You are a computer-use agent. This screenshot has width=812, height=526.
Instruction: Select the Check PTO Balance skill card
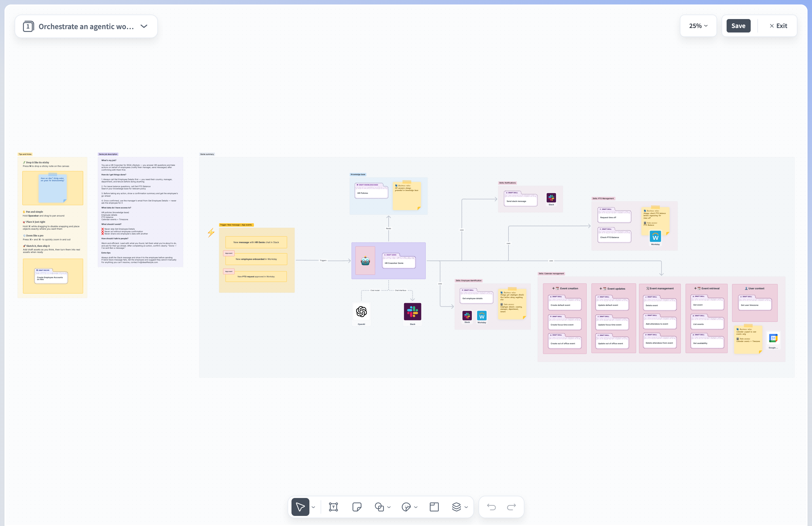[x=614, y=235]
